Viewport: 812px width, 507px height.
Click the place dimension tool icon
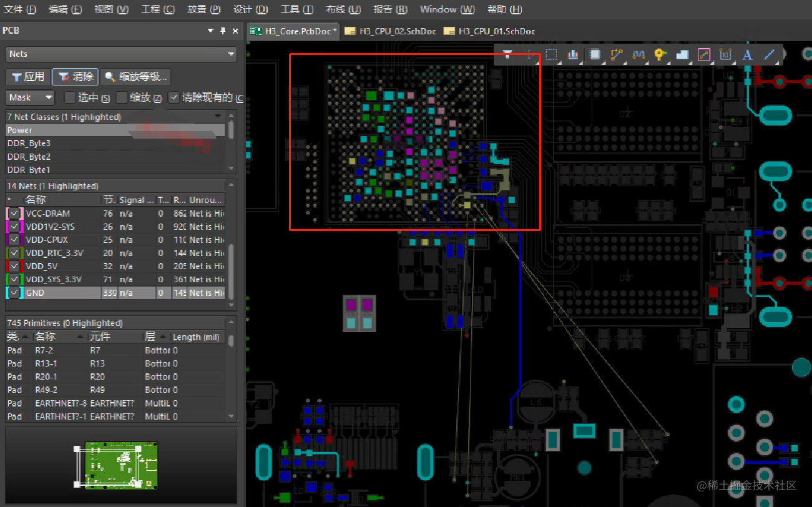click(725, 54)
